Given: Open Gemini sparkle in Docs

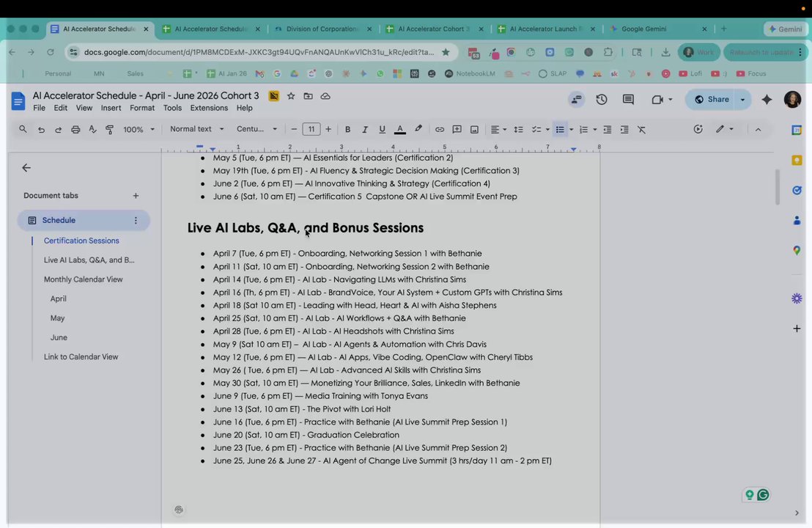Looking at the screenshot, I should pyautogui.click(x=767, y=99).
